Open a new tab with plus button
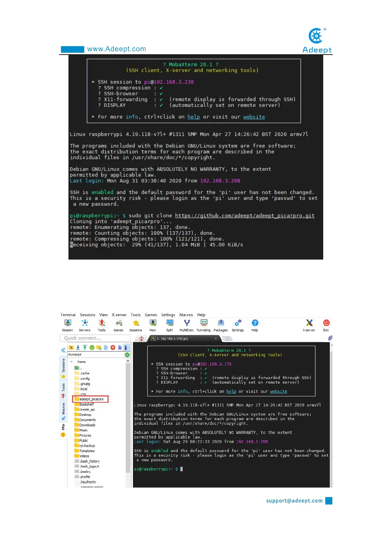Screen dimensions: 392x554 click(227, 339)
